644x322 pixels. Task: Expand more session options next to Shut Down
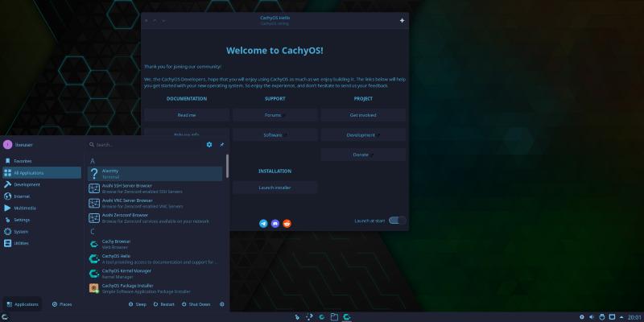coord(222,304)
